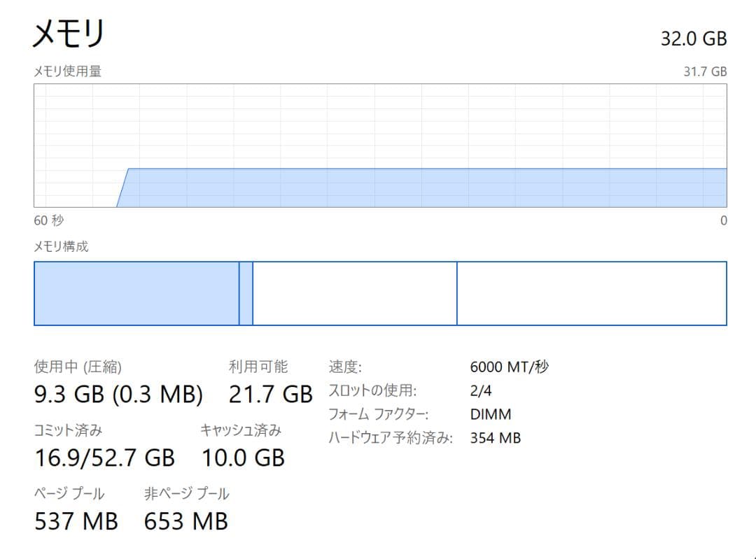Click the Standby segment of the composition bar
This screenshot has height=559, width=756.
(x=353, y=294)
